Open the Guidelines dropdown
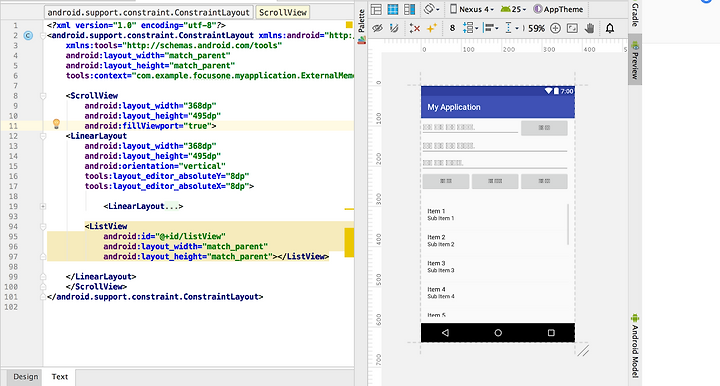720x386 pixels. pyautogui.click(x=512, y=28)
